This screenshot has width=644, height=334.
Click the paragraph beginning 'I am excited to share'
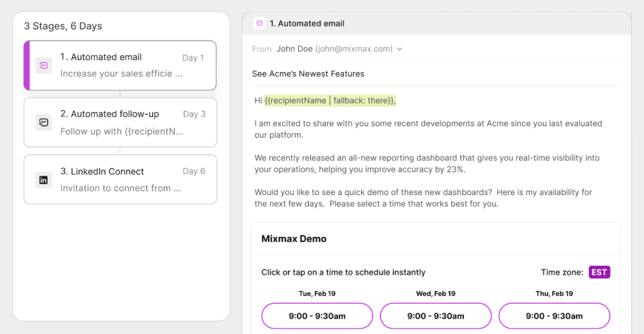(x=428, y=129)
